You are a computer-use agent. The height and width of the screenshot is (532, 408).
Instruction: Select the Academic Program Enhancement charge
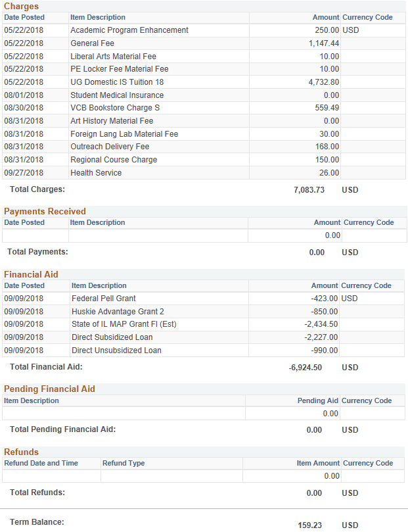pos(129,30)
